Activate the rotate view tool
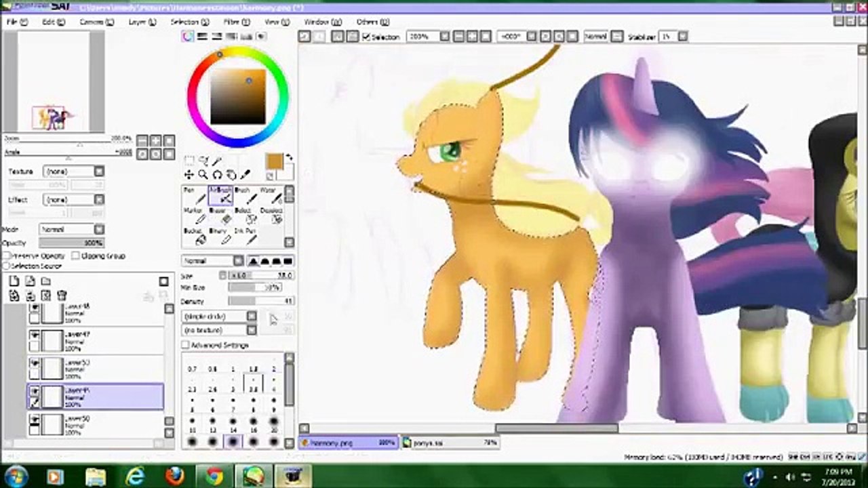The height and width of the screenshot is (488, 868). click(217, 175)
